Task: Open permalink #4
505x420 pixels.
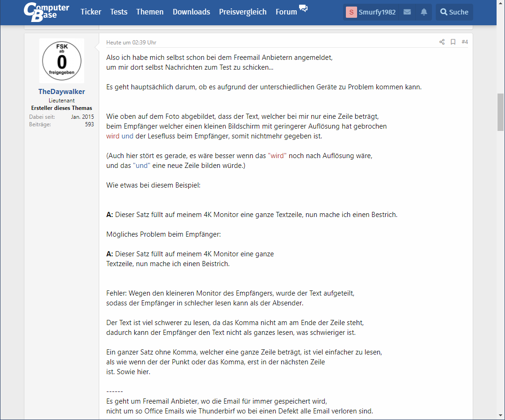Action: point(464,42)
